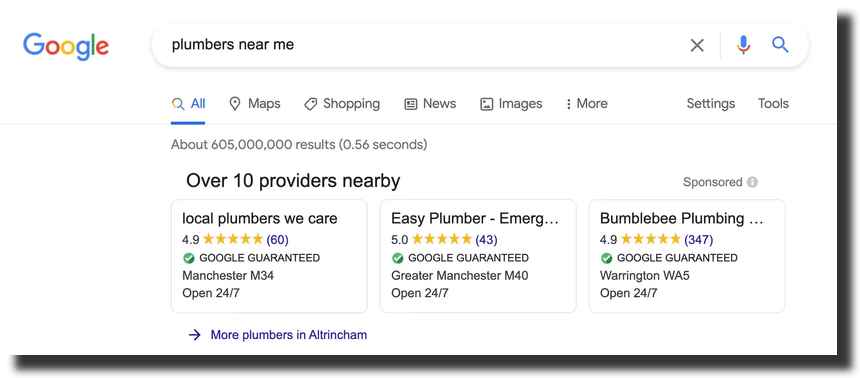Viewport: 860px width, 378px height.
Task: Open Bumblebee Plumbing listing card
Action: pyautogui.click(x=687, y=256)
